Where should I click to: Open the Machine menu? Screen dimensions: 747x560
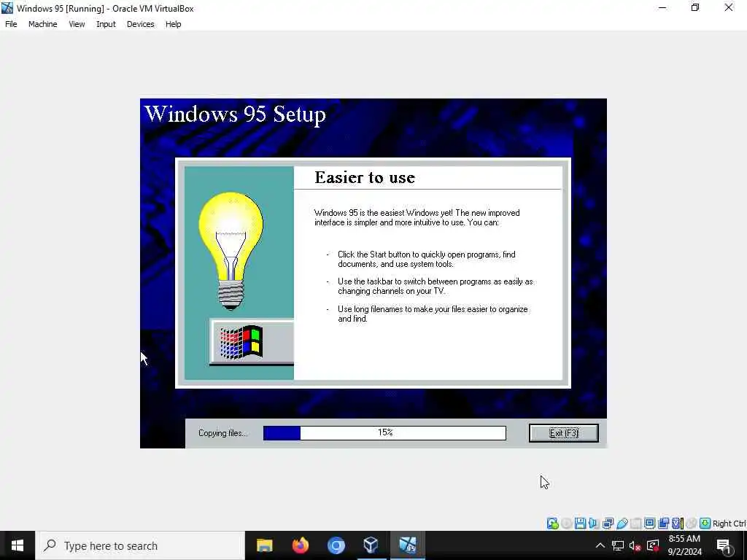(x=43, y=24)
